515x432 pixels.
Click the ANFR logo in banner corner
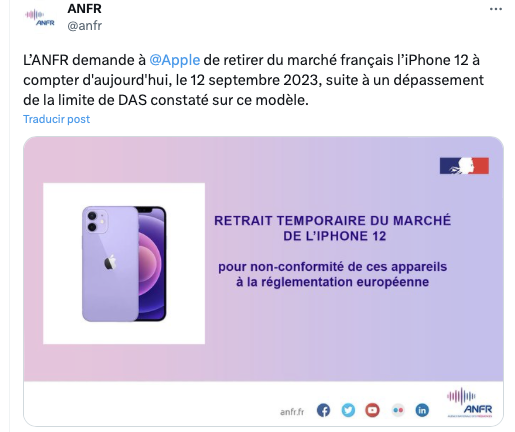470,402
